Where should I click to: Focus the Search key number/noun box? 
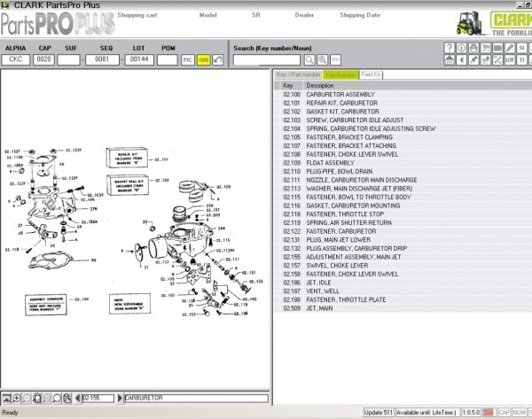click(267, 60)
